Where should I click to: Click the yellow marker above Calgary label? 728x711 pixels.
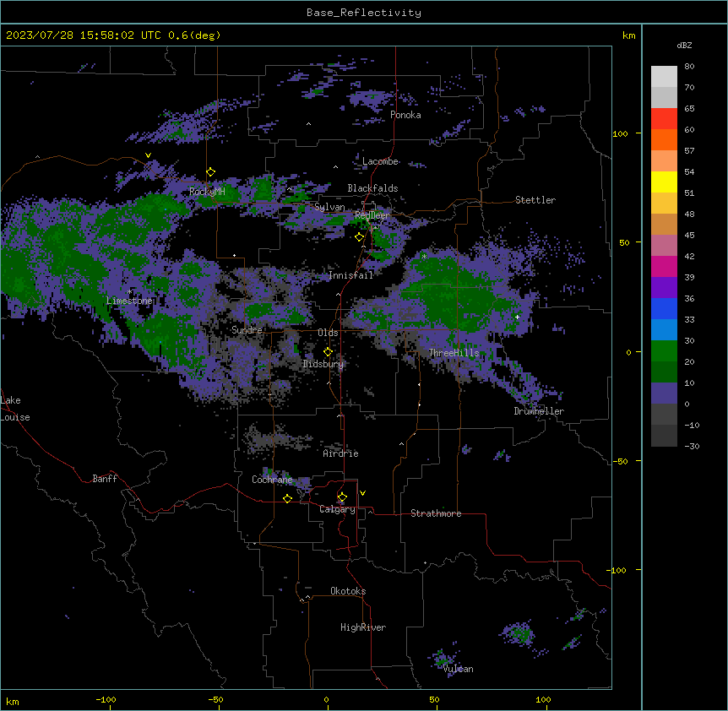click(x=342, y=497)
